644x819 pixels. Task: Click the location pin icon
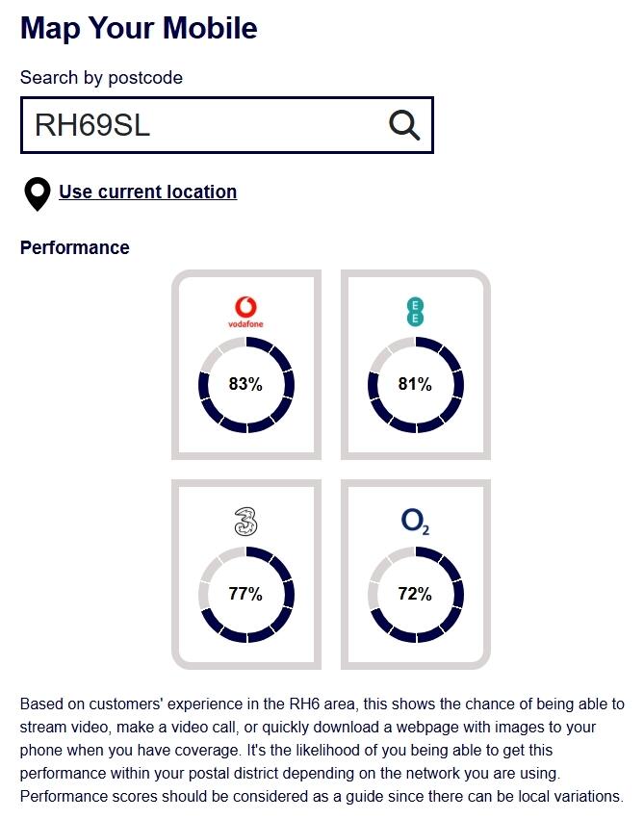click(x=38, y=194)
